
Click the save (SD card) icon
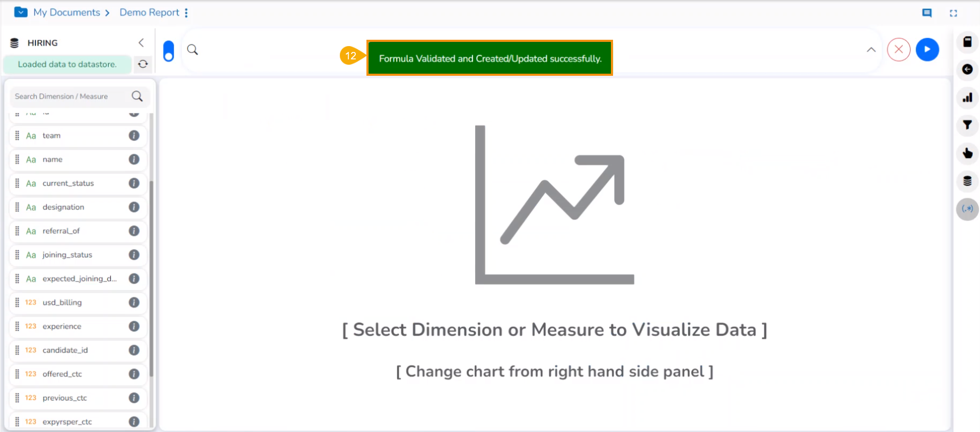coord(967,42)
